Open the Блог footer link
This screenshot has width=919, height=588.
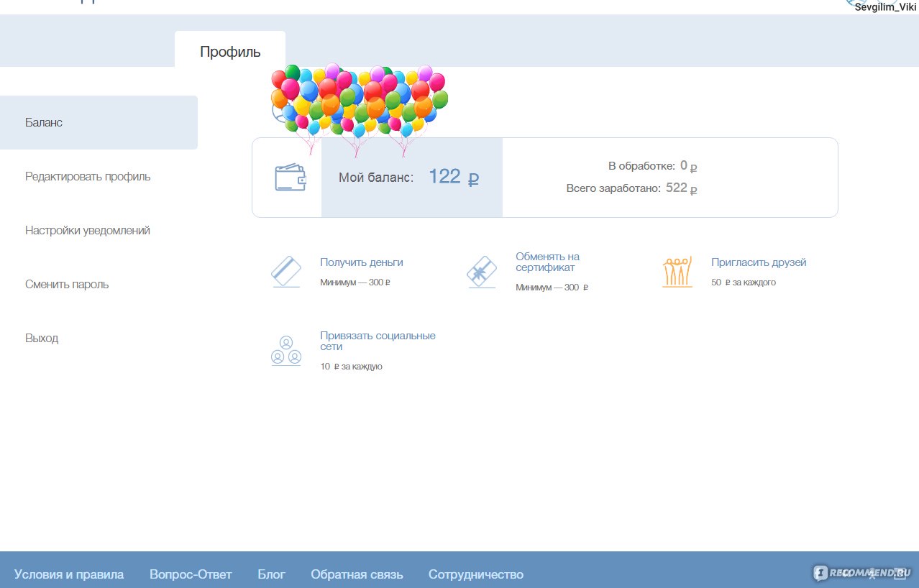272,574
